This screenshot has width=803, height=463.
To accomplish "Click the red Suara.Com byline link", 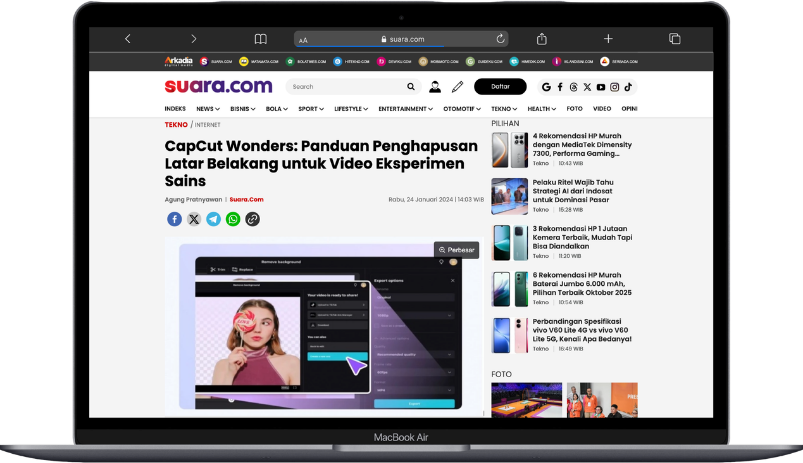I will [x=246, y=200].
